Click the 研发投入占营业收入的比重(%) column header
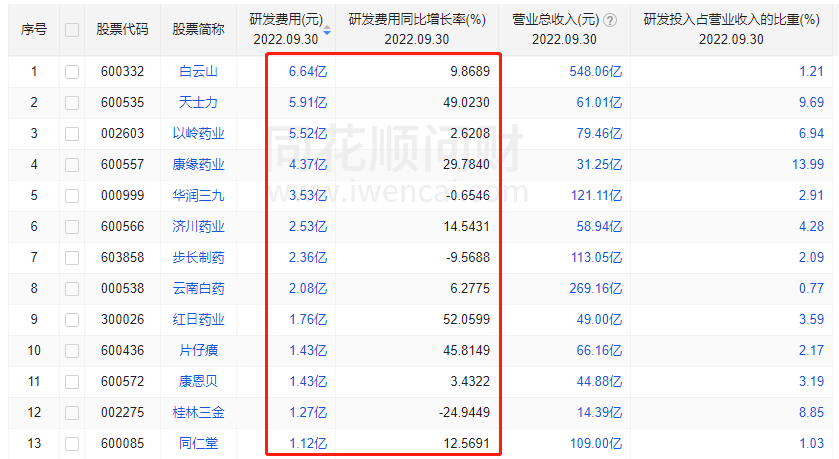839x459 pixels. (731, 29)
